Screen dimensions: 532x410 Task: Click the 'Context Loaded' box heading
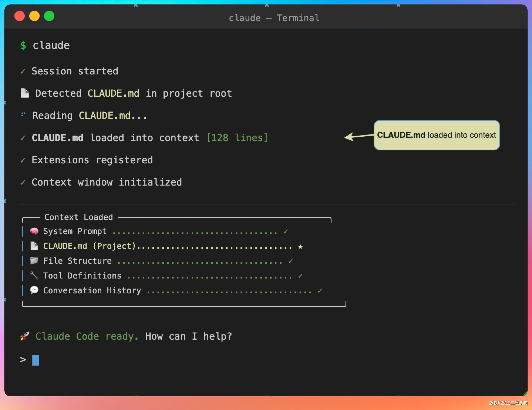[79, 217]
